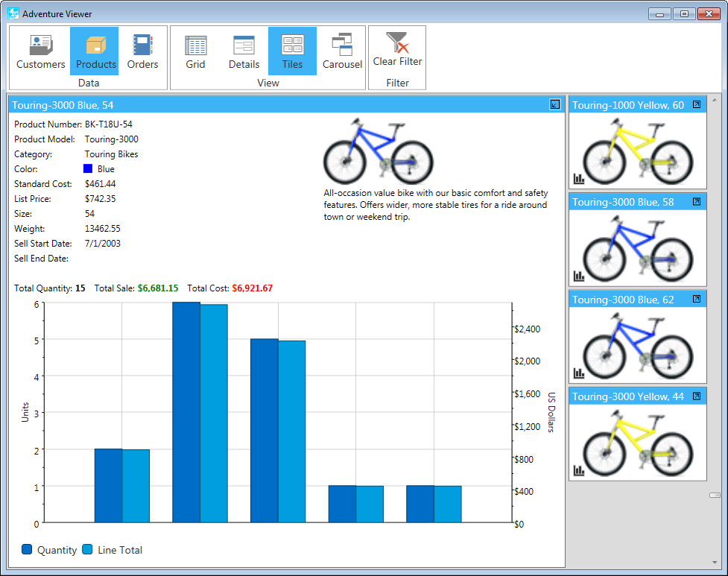Image resolution: width=728 pixels, height=576 pixels.
Task: Switch to Carousel view
Action: (342, 51)
